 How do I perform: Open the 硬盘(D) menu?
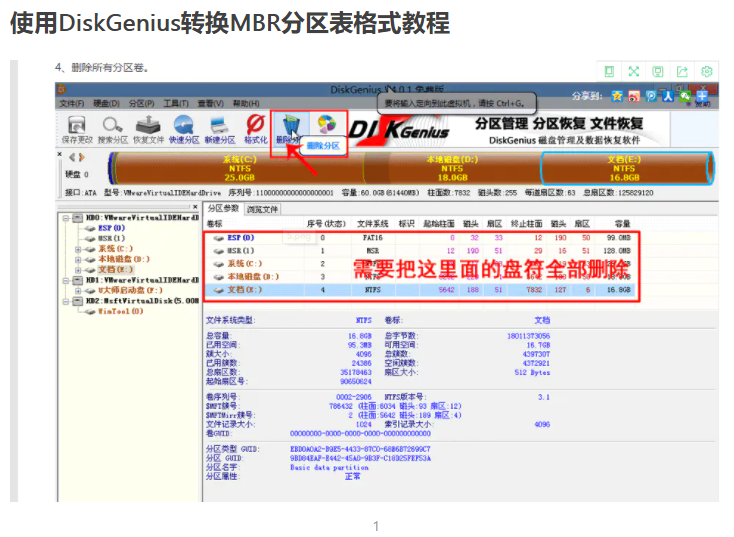(106, 103)
